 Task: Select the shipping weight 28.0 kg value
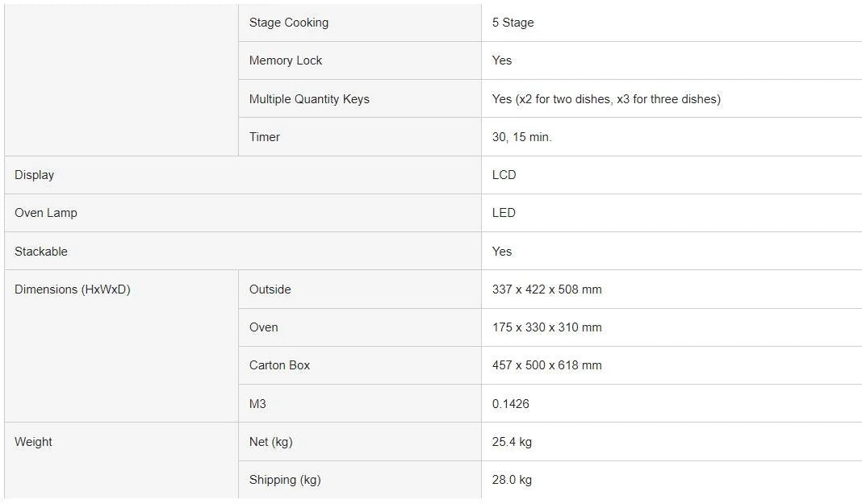pyautogui.click(x=512, y=480)
